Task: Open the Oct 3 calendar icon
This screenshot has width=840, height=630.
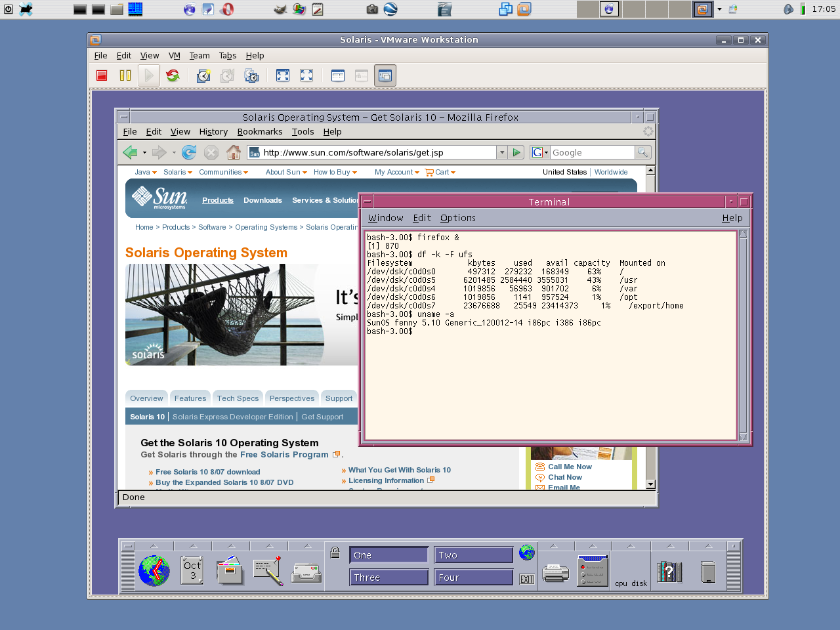Action: 192,570
